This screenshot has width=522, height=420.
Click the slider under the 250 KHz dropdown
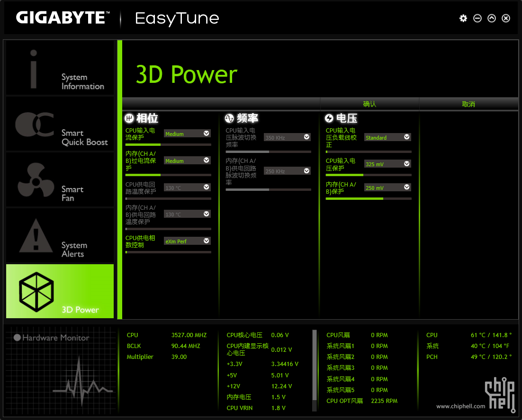point(268,190)
